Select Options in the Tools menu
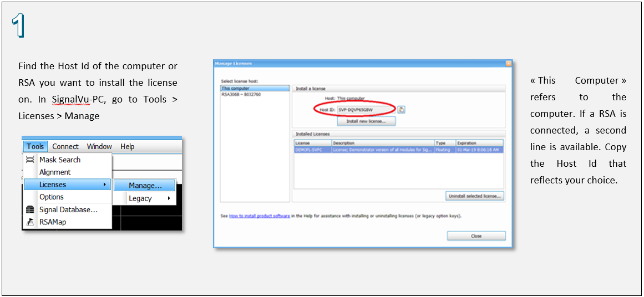This screenshot has width=644, height=297. 52,197
